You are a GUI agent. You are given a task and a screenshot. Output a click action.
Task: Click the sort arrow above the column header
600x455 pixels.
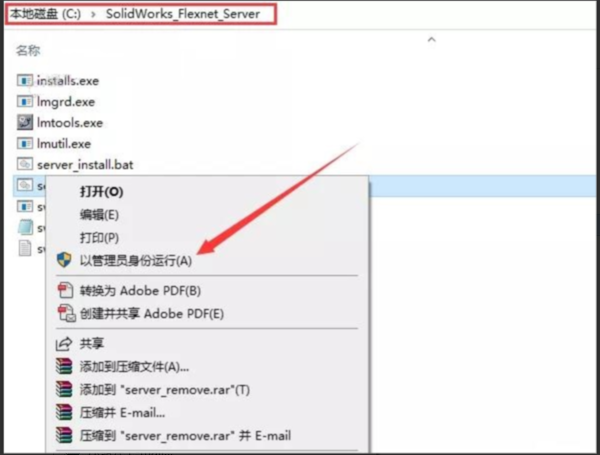pos(431,40)
